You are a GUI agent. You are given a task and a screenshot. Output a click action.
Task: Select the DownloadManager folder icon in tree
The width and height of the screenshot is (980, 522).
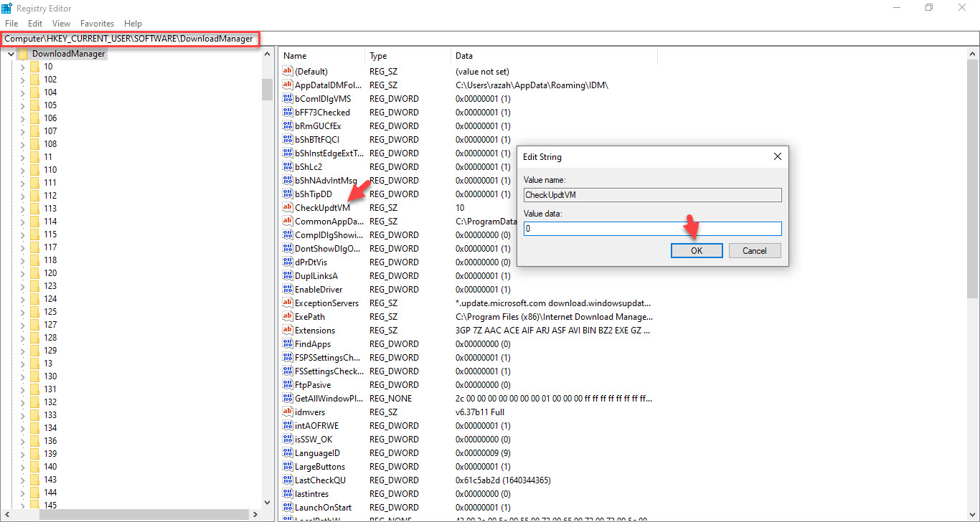23,54
